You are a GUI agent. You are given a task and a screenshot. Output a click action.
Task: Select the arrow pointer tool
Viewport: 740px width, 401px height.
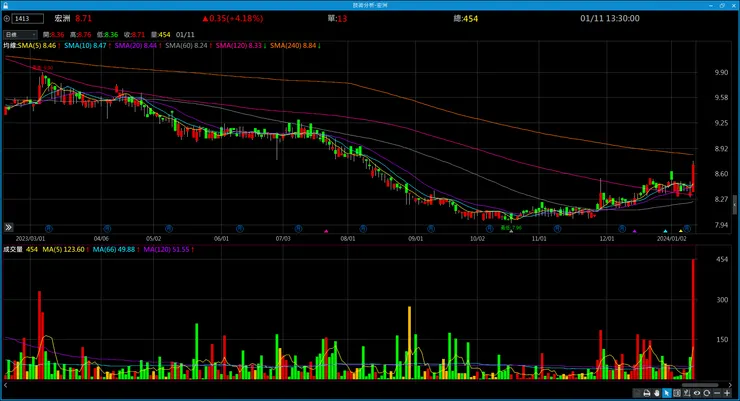coord(667,393)
